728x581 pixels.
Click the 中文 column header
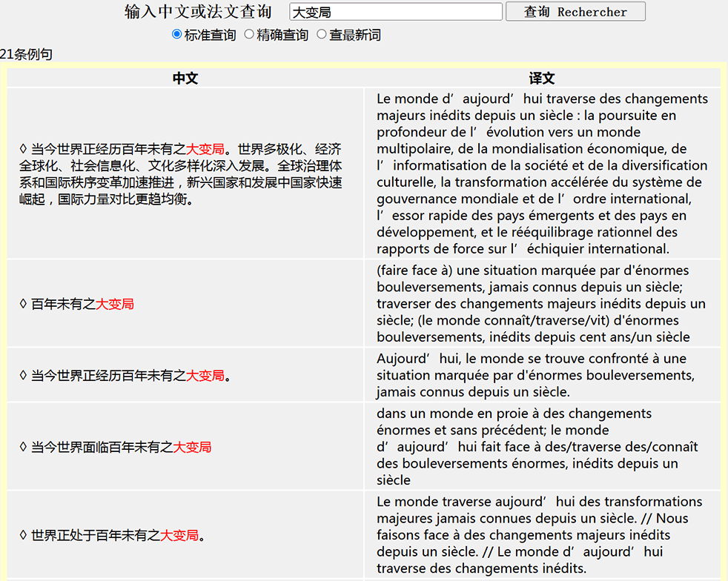pos(185,79)
